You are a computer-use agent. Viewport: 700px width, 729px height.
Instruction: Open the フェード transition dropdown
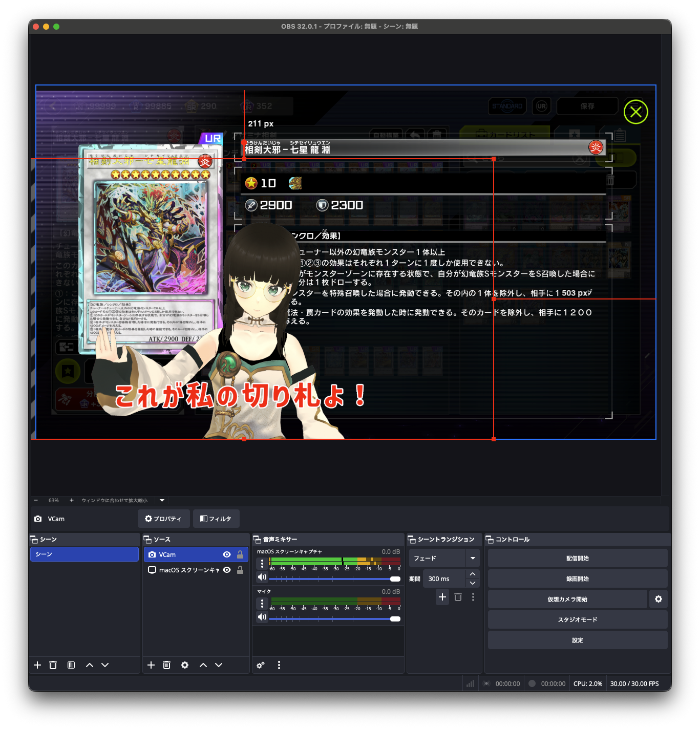pos(473,558)
